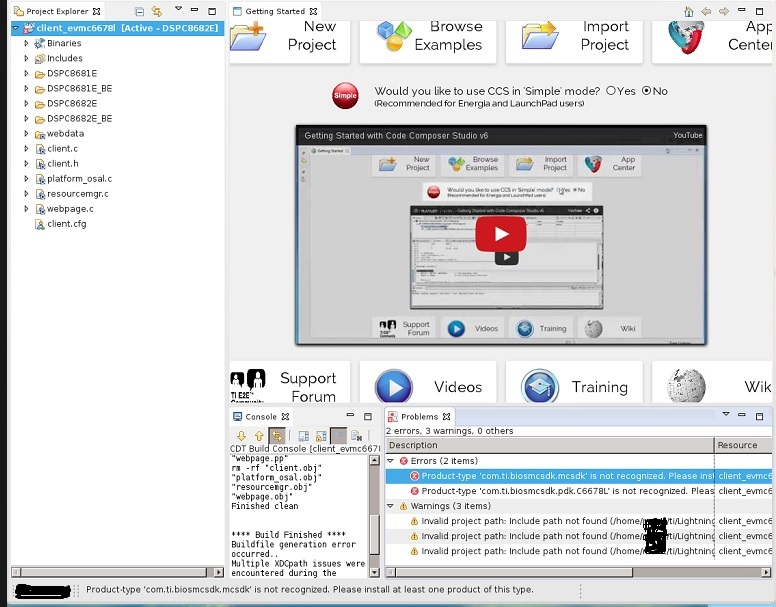Click console previous-error up arrow
This screenshot has height=607, width=776.
[259, 436]
